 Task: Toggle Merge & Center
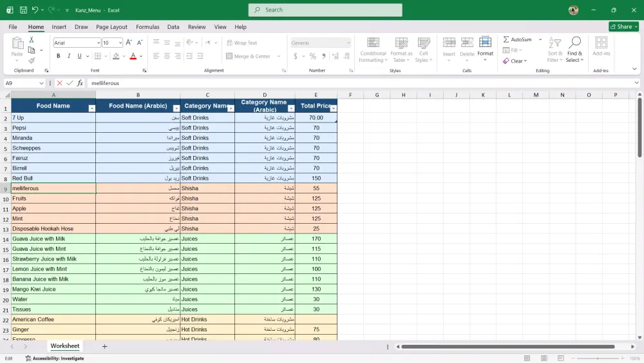coord(249,56)
